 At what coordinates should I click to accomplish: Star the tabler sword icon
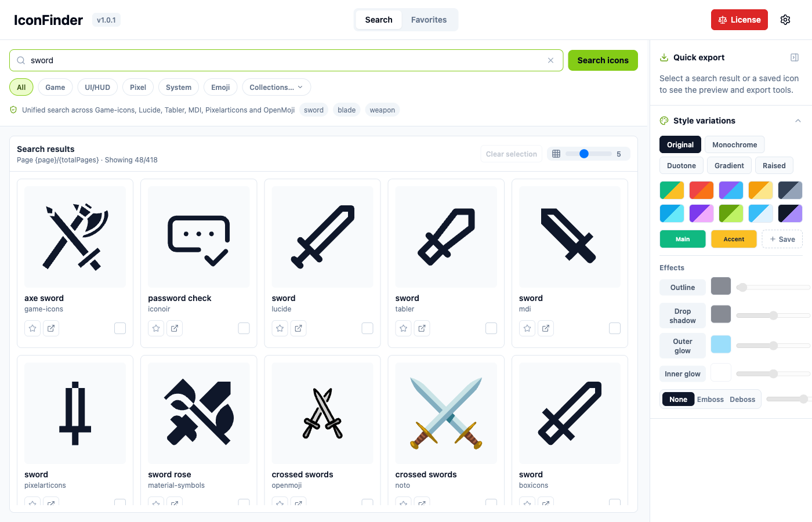404,328
